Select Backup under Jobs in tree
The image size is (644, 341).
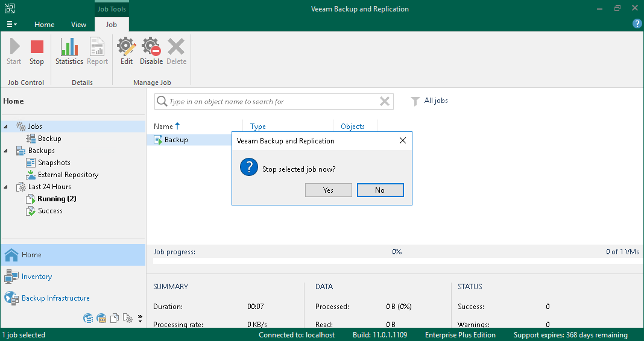coord(49,139)
